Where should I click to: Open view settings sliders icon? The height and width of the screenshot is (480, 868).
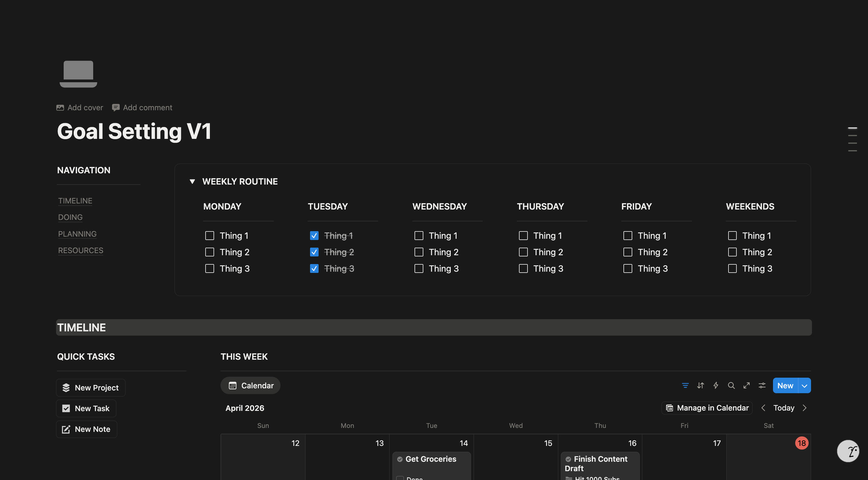762,385
